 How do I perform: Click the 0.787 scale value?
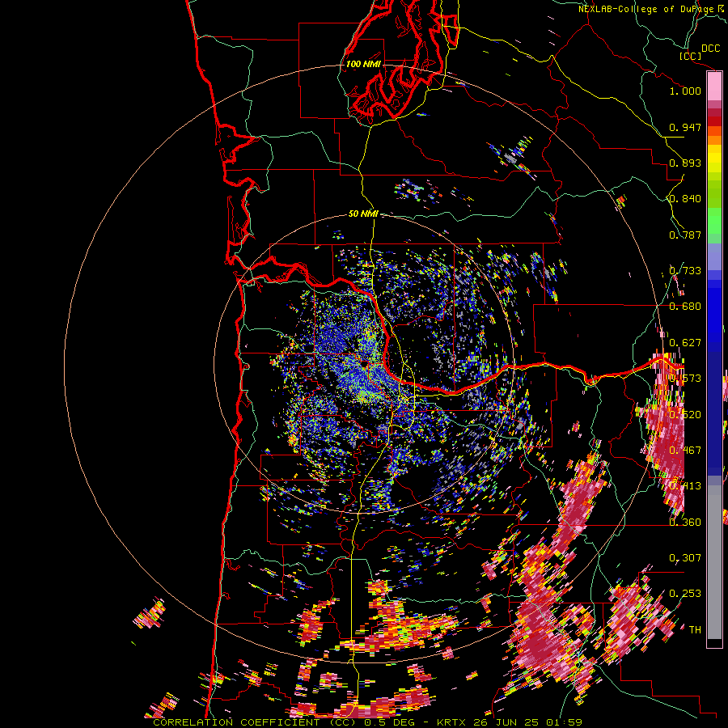(x=685, y=235)
